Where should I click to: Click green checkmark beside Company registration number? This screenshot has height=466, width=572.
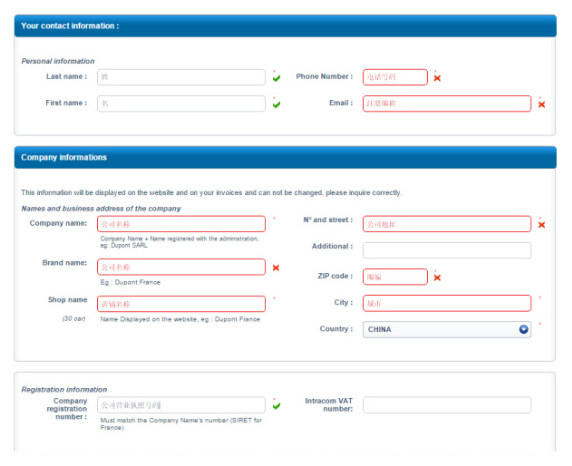coord(277,405)
